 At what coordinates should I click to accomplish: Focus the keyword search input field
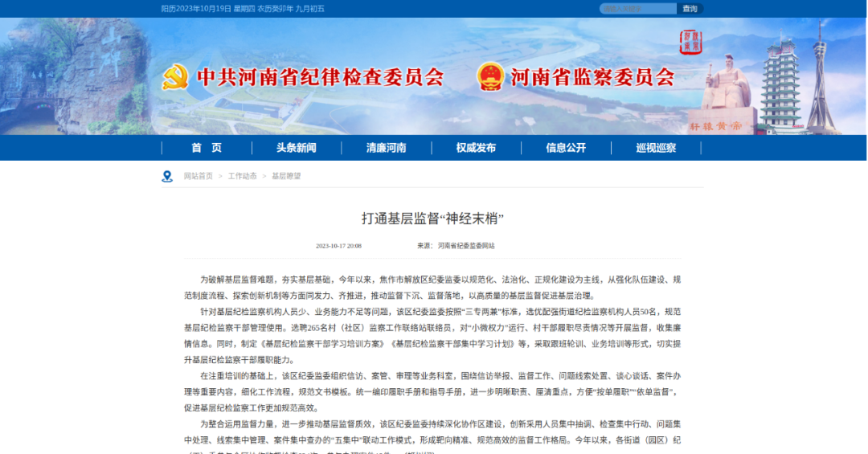coord(638,9)
